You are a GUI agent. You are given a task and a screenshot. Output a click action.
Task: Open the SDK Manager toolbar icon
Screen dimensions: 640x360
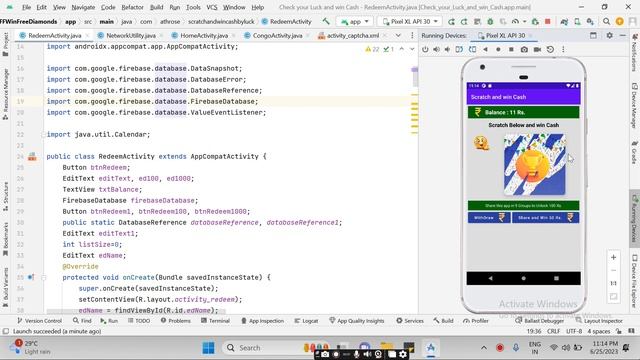coord(590,22)
